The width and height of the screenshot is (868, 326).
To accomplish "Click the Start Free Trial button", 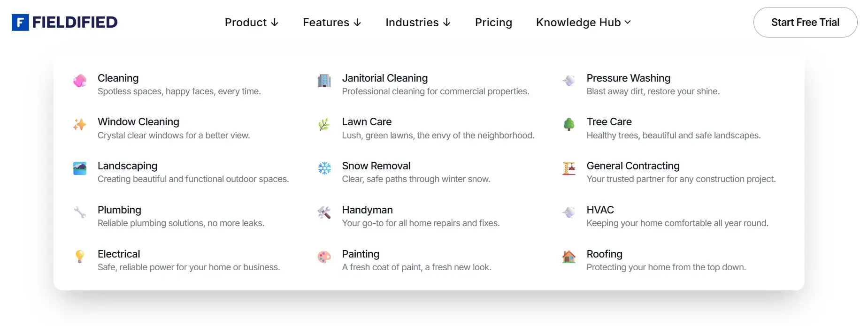I will 805,22.
